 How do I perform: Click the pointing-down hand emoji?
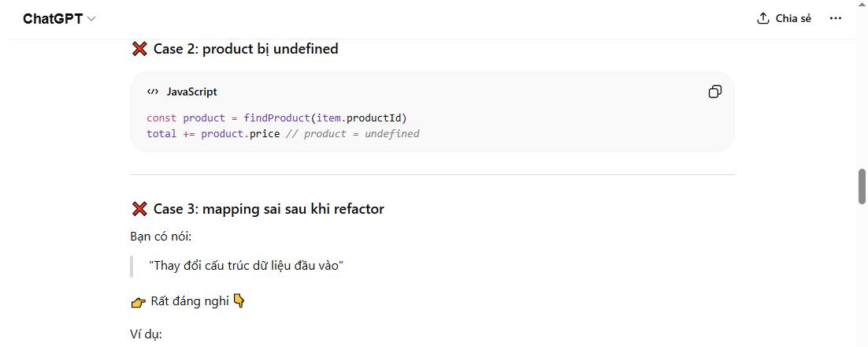click(x=239, y=301)
